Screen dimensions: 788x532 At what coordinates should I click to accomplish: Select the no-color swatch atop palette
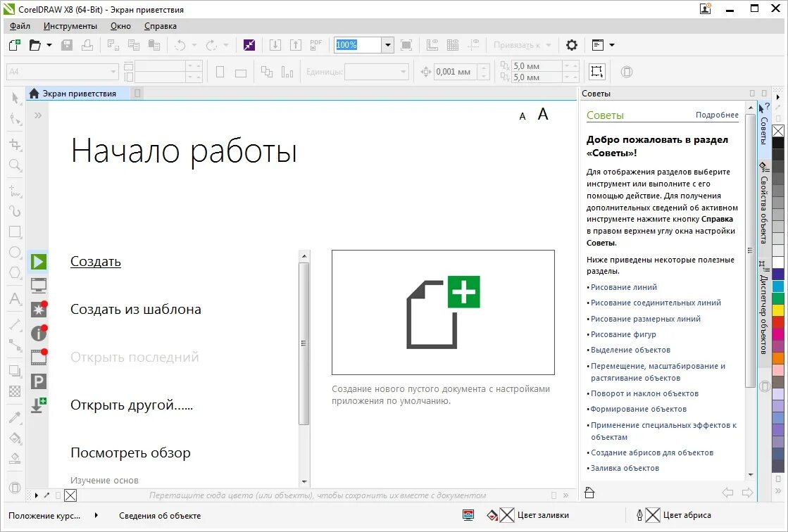coord(778,131)
